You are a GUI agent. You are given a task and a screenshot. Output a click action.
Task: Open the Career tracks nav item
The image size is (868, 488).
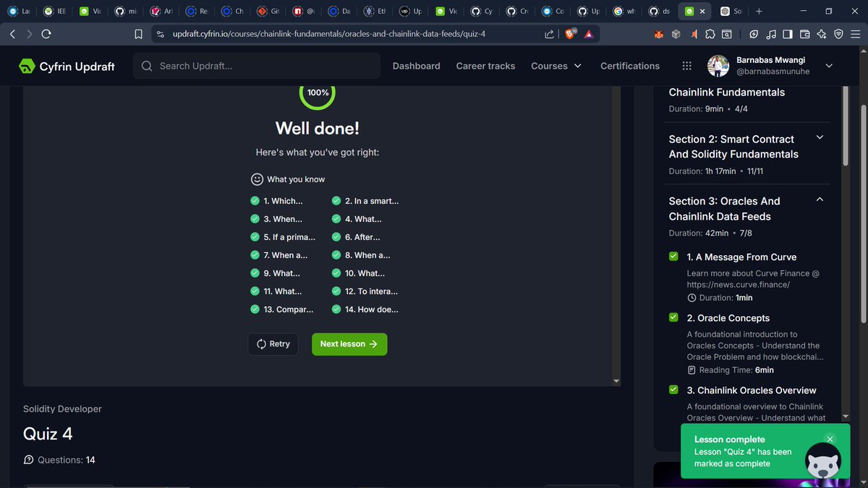tap(485, 66)
